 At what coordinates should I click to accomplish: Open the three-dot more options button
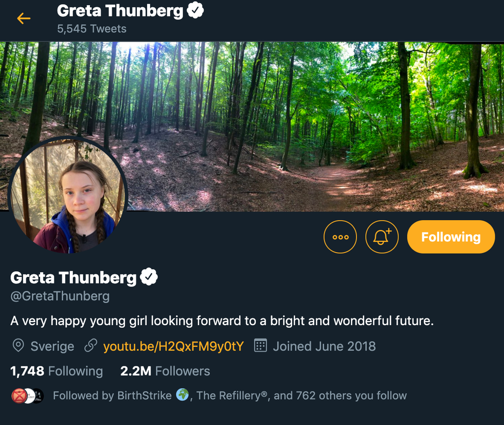coord(340,237)
